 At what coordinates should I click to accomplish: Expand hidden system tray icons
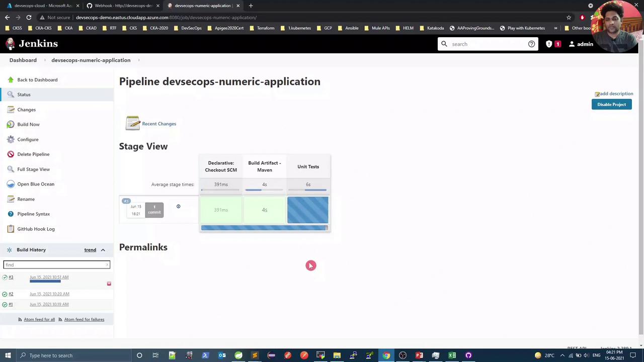[562, 355]
